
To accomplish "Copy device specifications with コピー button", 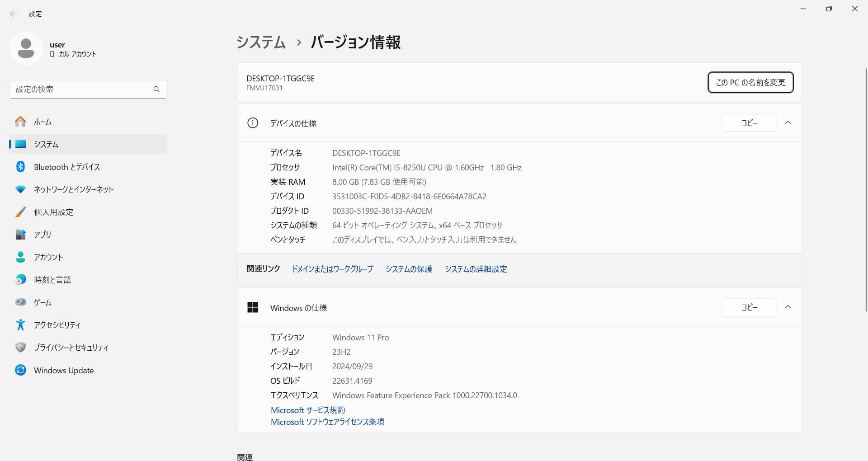I will pos(749,123).
